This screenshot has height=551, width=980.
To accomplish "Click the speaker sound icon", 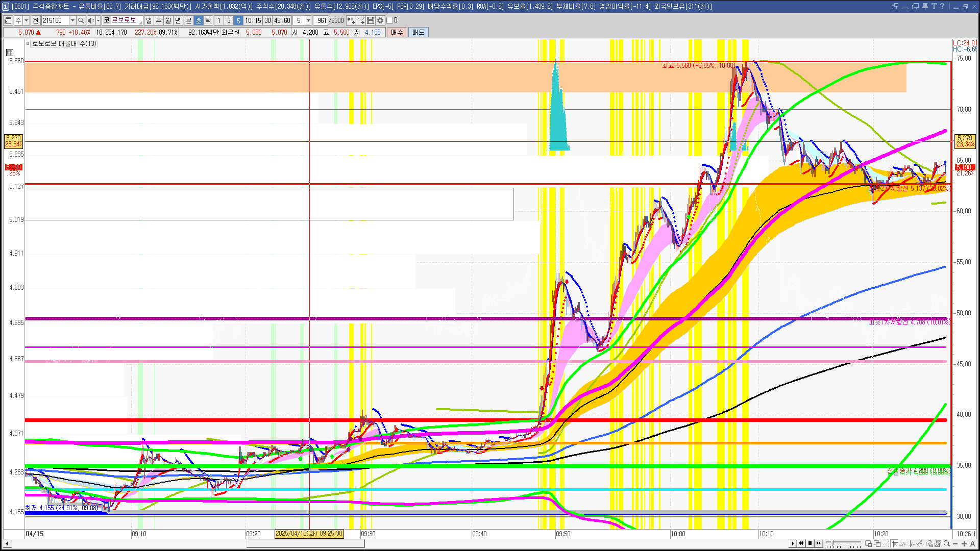I will (90, 20).
